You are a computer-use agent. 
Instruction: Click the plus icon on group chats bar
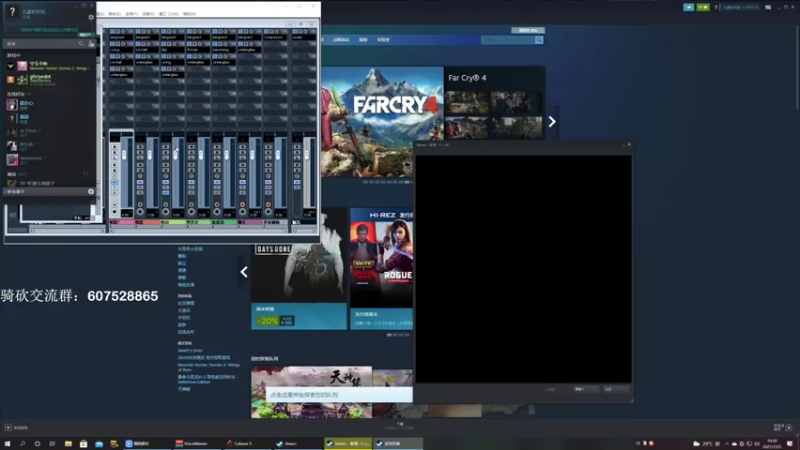pyautogui.click(x=91, y=192)
